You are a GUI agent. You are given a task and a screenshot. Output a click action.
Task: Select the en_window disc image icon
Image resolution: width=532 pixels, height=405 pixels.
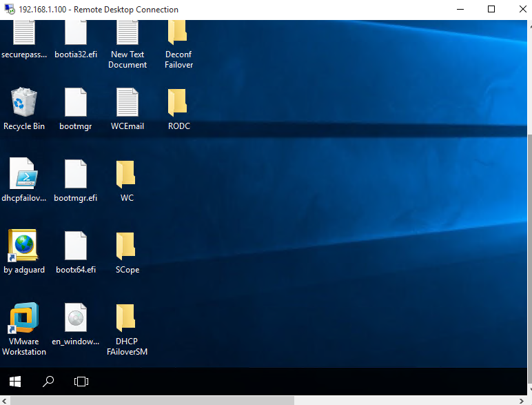(76, 317)
